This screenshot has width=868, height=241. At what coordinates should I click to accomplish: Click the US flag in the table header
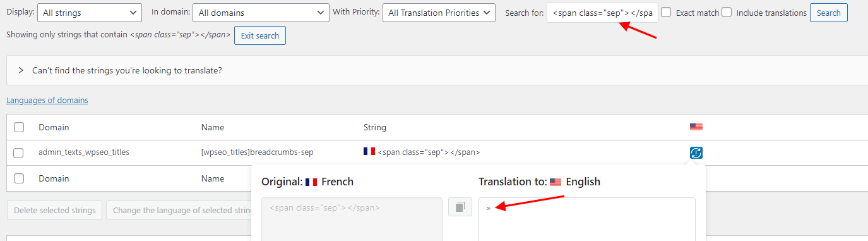696,127
